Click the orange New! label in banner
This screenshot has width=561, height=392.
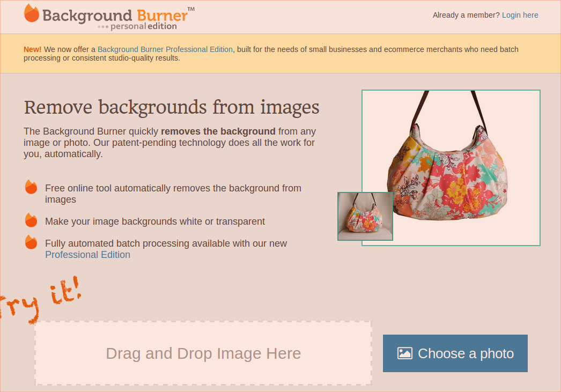[x=33, y=49]
